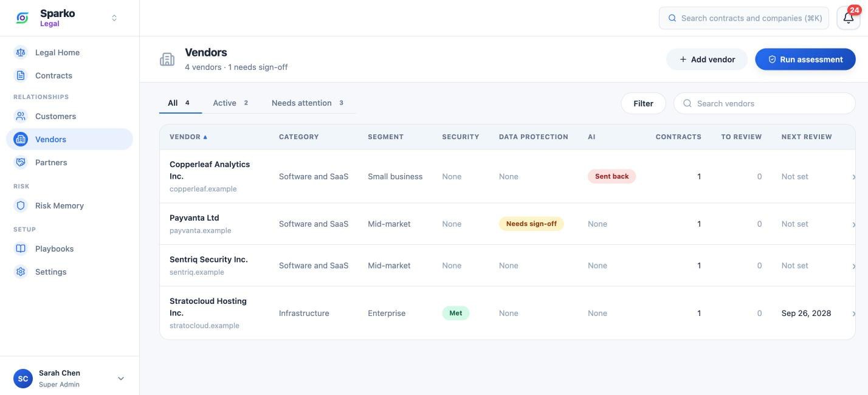Screen dimensions: 868x395
Task: Click the Settings gear icon
Action: (x=21, y=272)
